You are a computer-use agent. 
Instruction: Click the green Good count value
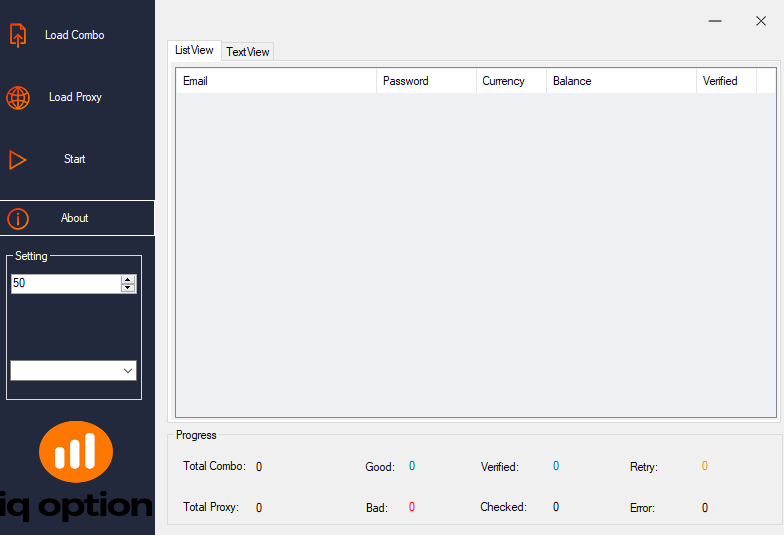point(412,466)
